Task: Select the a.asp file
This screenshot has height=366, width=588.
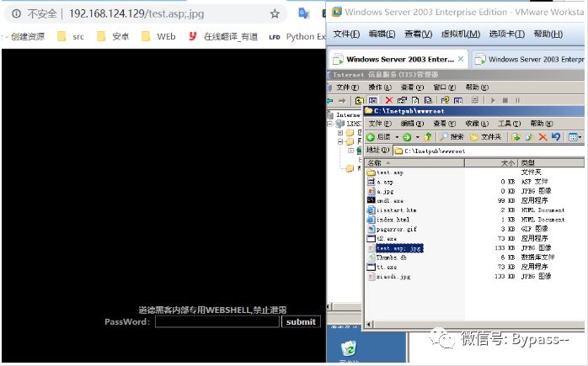Action: pos(380,182)
